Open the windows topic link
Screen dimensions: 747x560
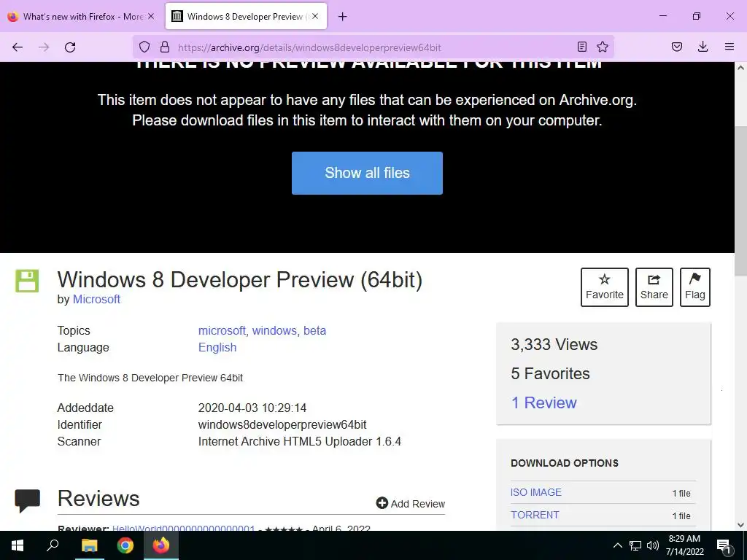click(274, 330)
